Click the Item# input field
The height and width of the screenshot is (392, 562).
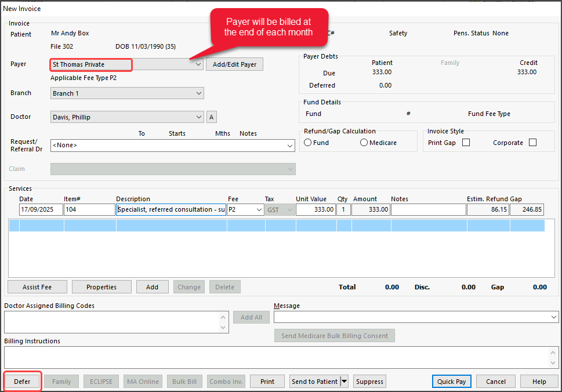tap(89, 210)
